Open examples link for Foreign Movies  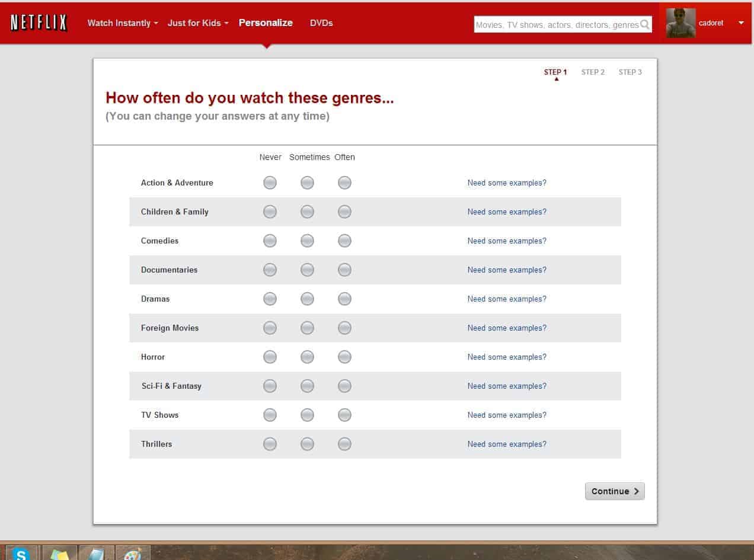[x=507, y=328]
